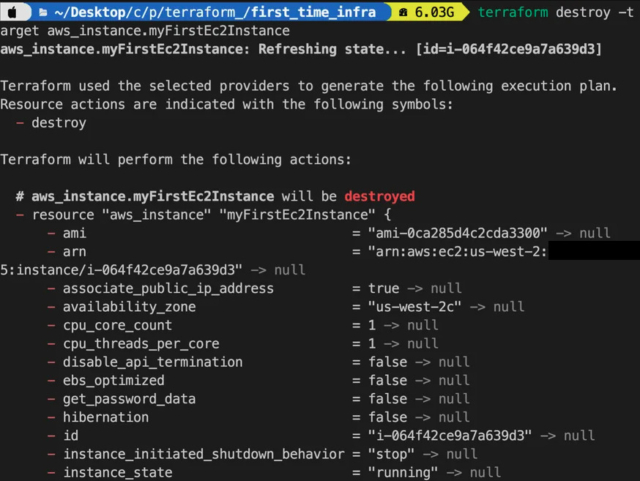640x481 pixels.
Task: Click the id value "i-064f42ce9a7a639d3"
Action: click(450, 436)
